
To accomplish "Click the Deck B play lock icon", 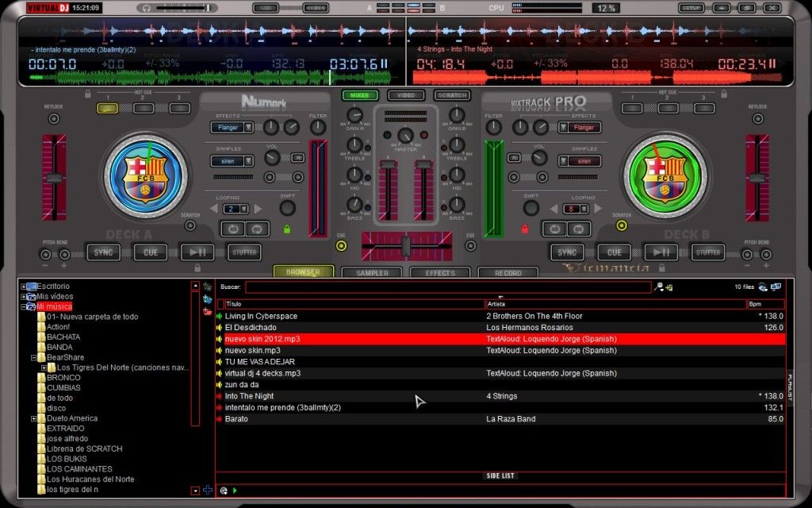I will 661,267.
